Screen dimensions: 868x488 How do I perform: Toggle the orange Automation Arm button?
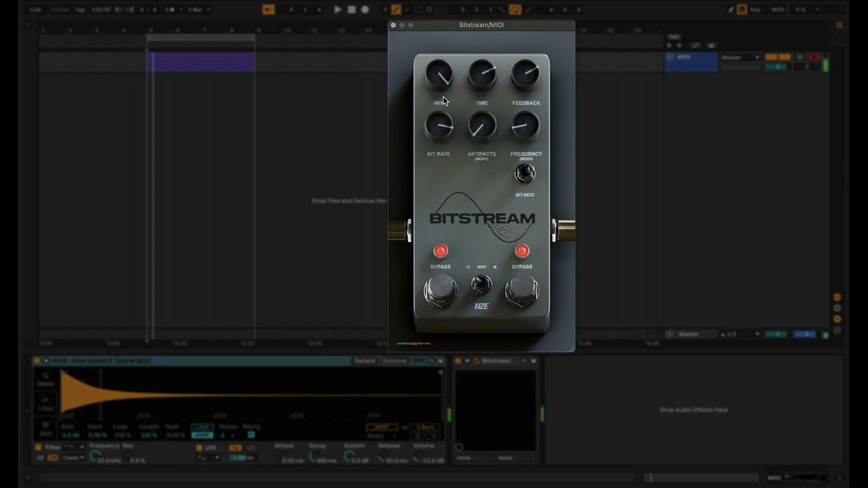397,9
